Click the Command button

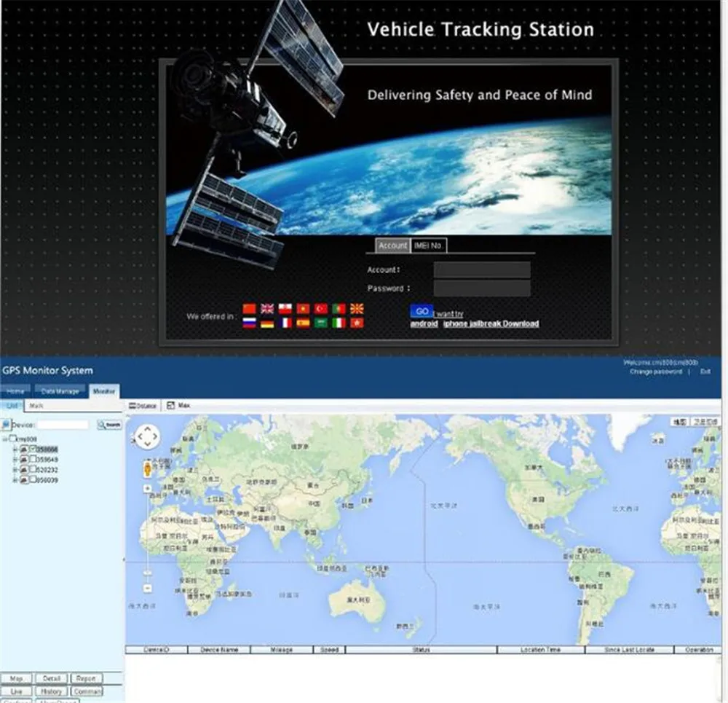[87, 691]
